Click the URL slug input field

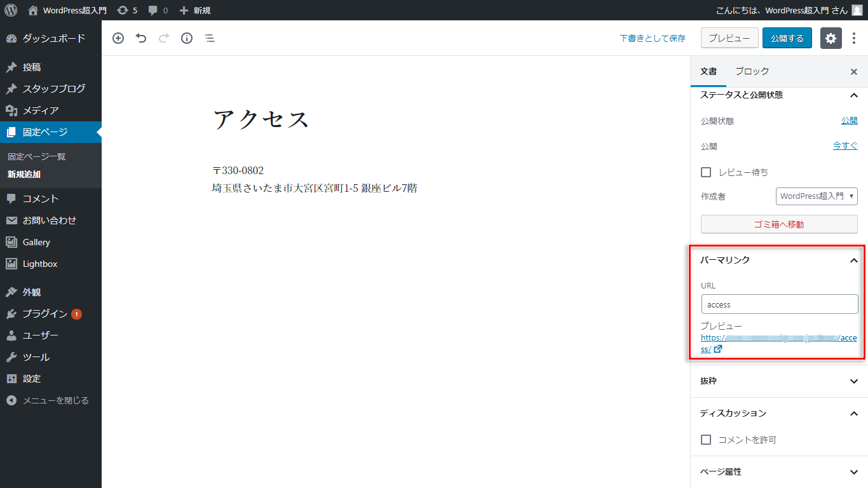click(779, 304)
